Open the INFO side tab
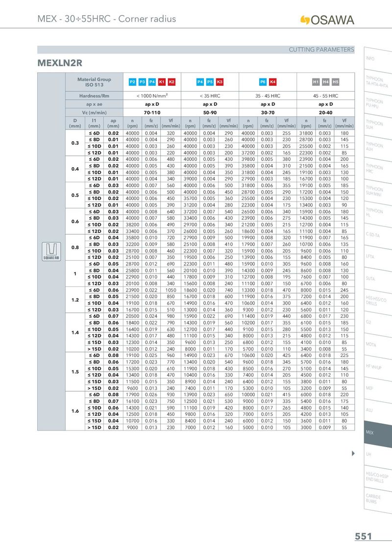 (x=377, y=59)
